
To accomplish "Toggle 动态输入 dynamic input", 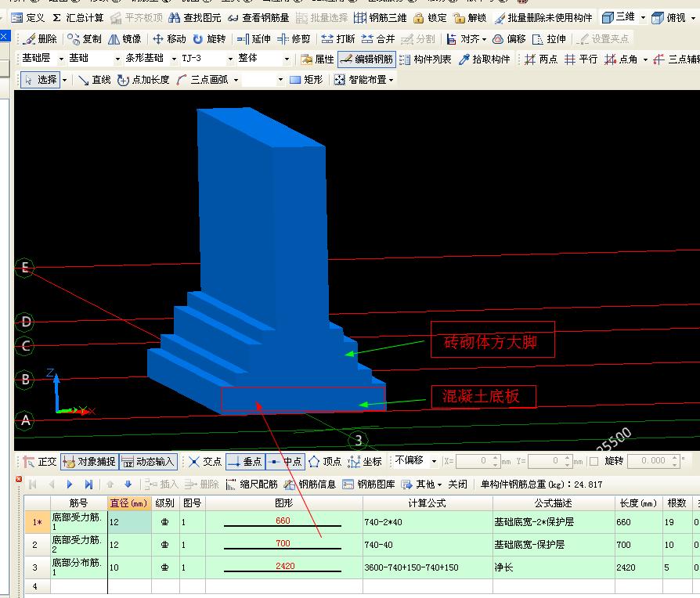I will (x=148, y=462).
